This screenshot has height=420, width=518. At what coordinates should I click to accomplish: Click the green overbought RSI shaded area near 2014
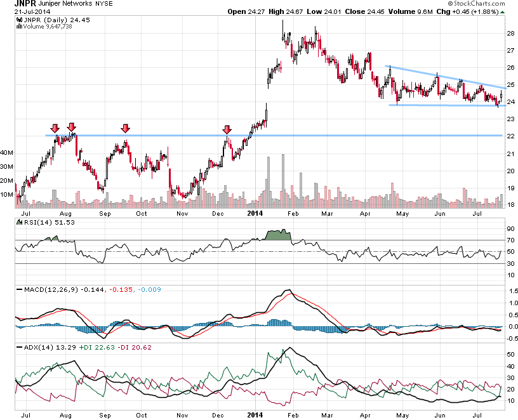pos(278,235)
